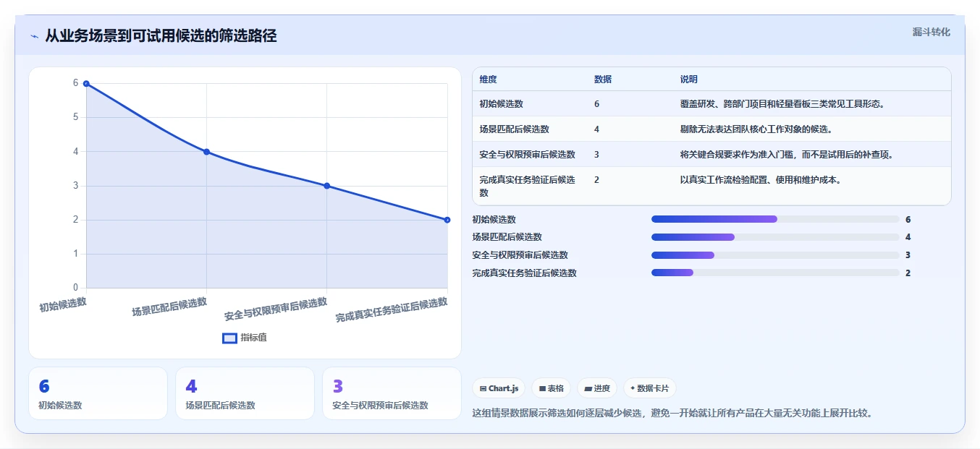980x449 pixels.
Task: Click x-axis label 安全与权限预审后候选数
Action: tap(276, 309)
